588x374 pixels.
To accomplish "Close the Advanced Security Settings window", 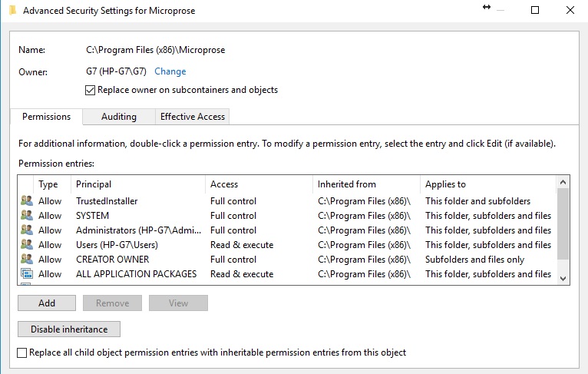I will click(x=570, y=10).
